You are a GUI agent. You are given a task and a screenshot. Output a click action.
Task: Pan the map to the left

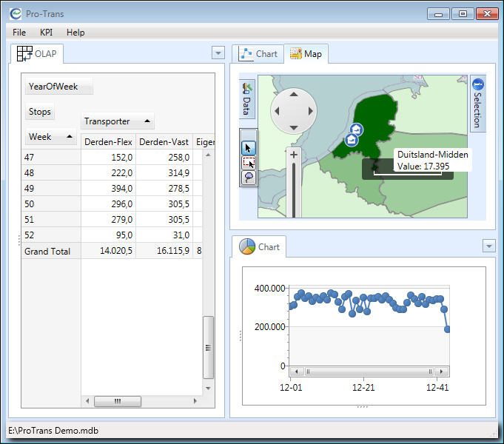pyautogui.click(x=277, y=111)
